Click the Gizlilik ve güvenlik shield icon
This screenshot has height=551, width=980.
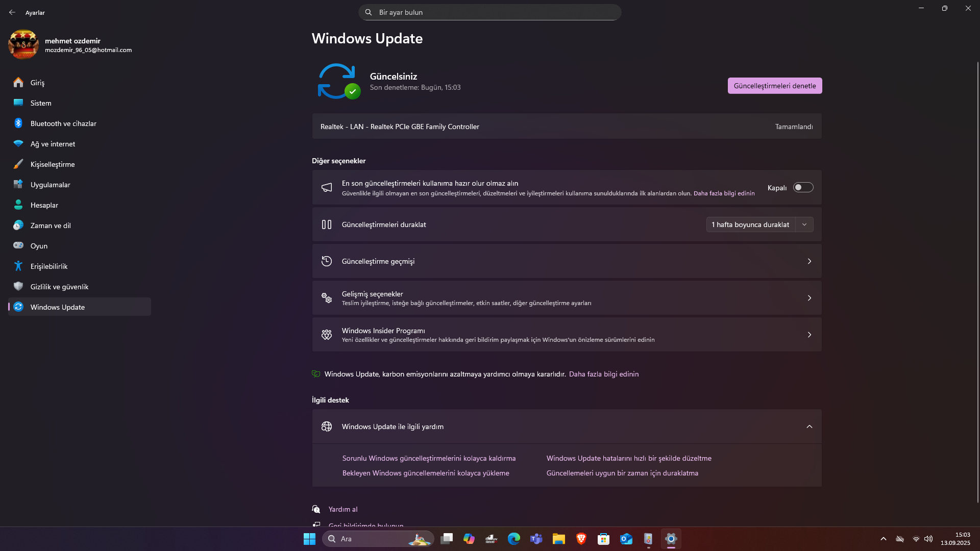[18, 287]
